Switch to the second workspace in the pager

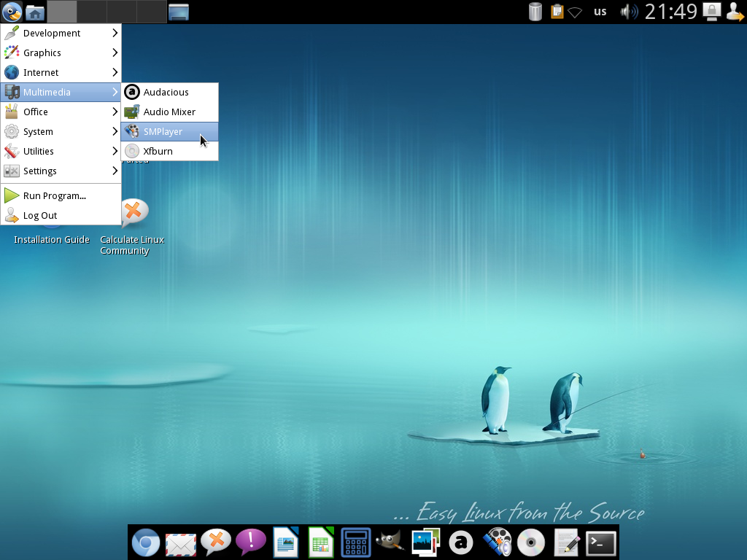coord(92,12)
